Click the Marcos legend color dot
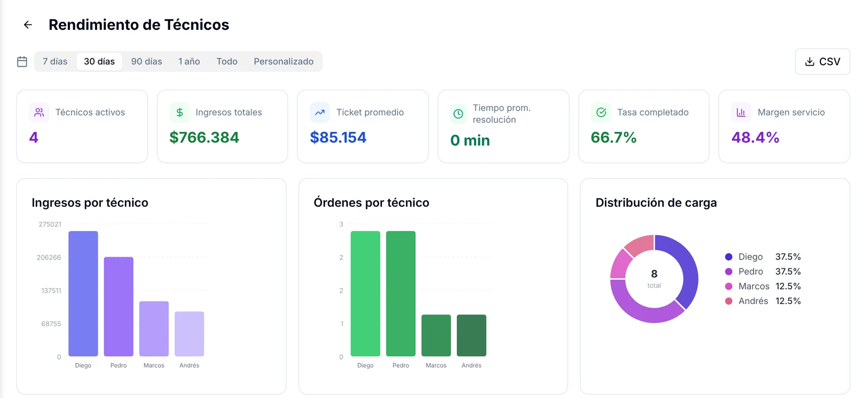This screenshot has width=868, height=398. tap(729, 286)
